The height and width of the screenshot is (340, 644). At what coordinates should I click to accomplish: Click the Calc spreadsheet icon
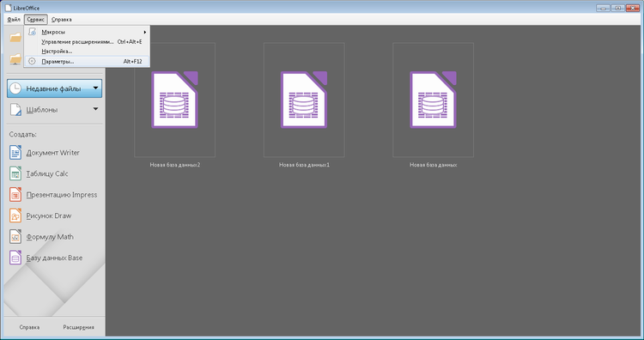(15, 173)
